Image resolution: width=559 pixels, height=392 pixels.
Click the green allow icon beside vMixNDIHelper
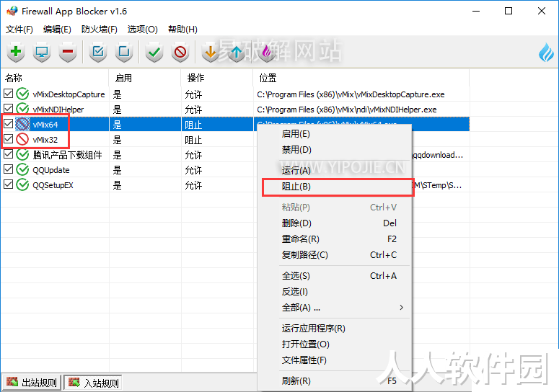pos(22,109)
